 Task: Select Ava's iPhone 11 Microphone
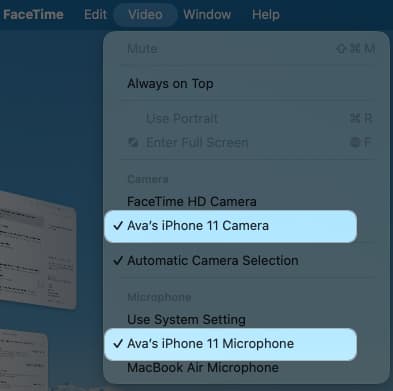230,344
